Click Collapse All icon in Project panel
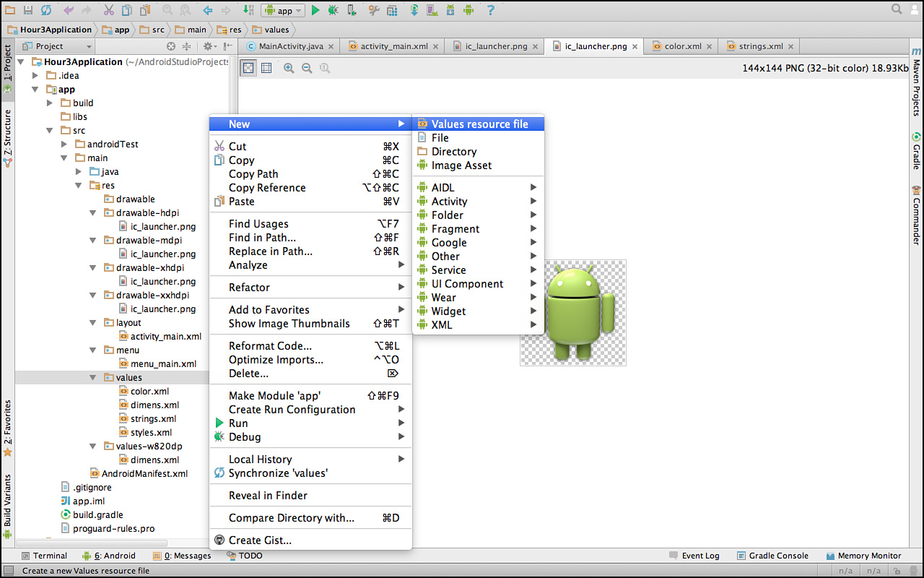924x578 pixels. click(x=186, y=46)
